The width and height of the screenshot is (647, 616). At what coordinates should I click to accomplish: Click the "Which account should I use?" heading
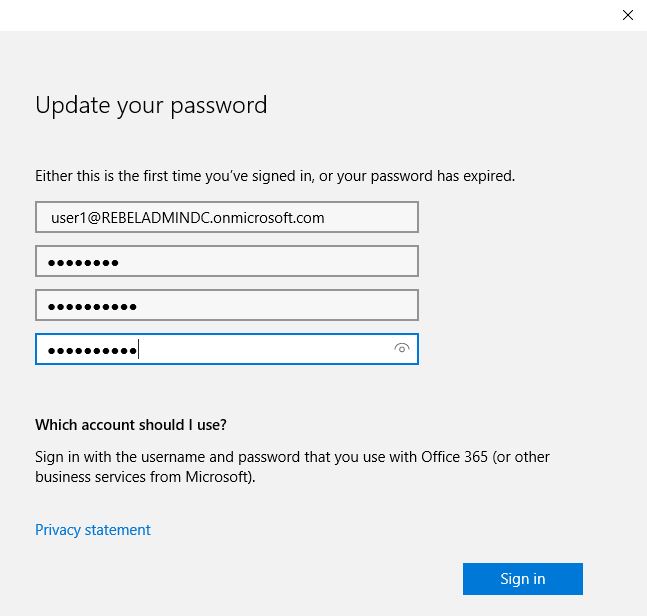pos(131,425)
